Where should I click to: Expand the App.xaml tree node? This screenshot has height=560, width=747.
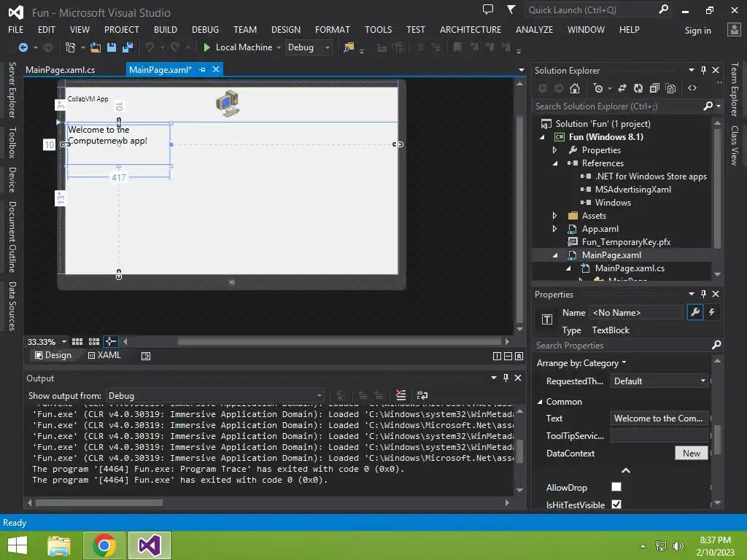(554, 229)
